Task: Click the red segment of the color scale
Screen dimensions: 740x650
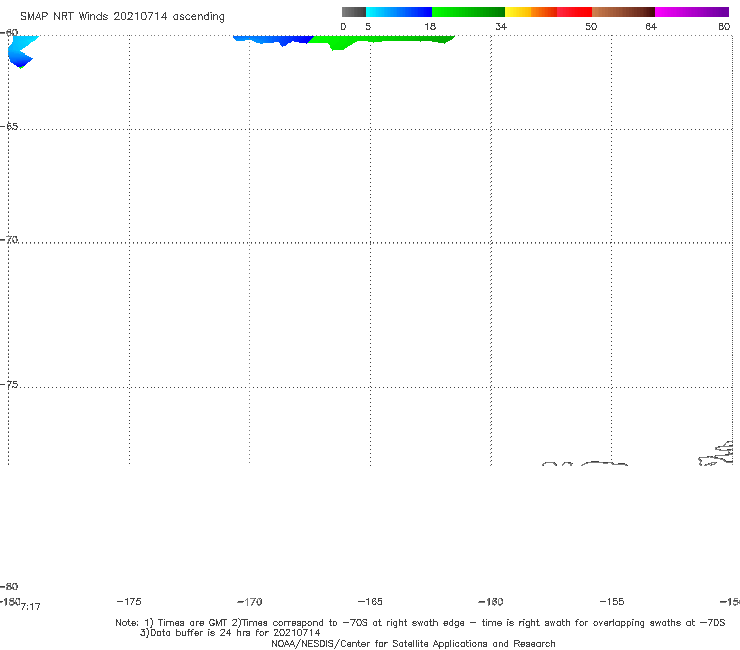Action: (x=574, y=12)
